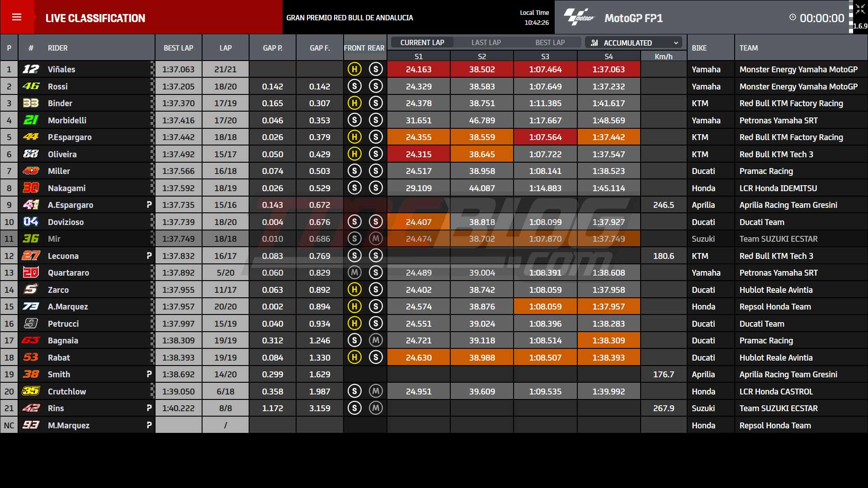Image resolution: width=868 pixels, height=488 pixels.
Task: Click the S1 sector column header
Action: tap(419, 56)
